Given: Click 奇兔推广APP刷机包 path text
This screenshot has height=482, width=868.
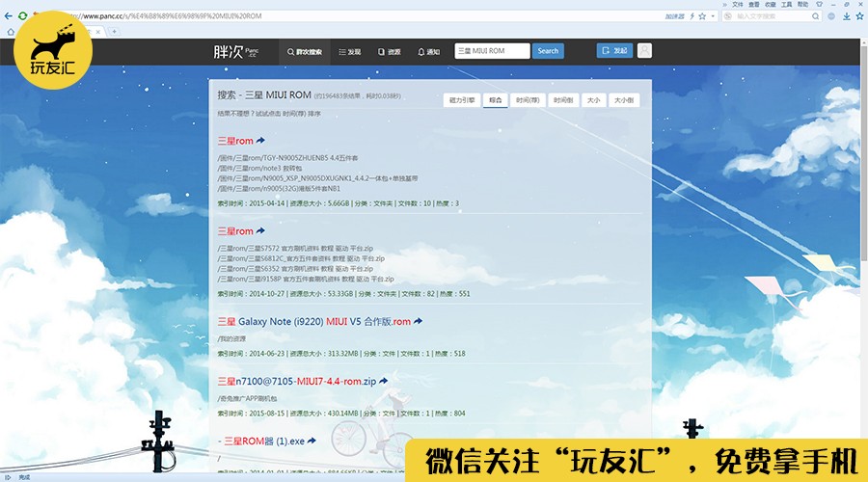Looking at the screenshot, I should [247, 398].
